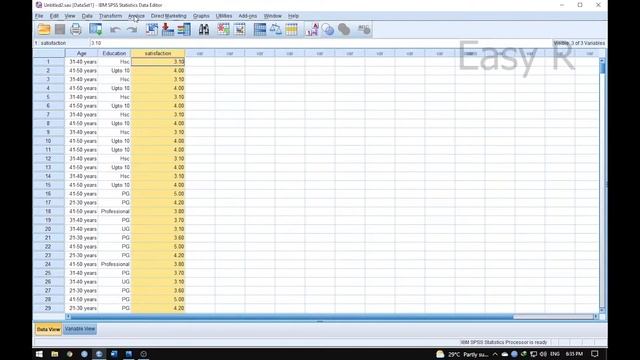This screenshot has height=360, width=640.
Task: Save this document with the disk icon
Action: point(60,29)
